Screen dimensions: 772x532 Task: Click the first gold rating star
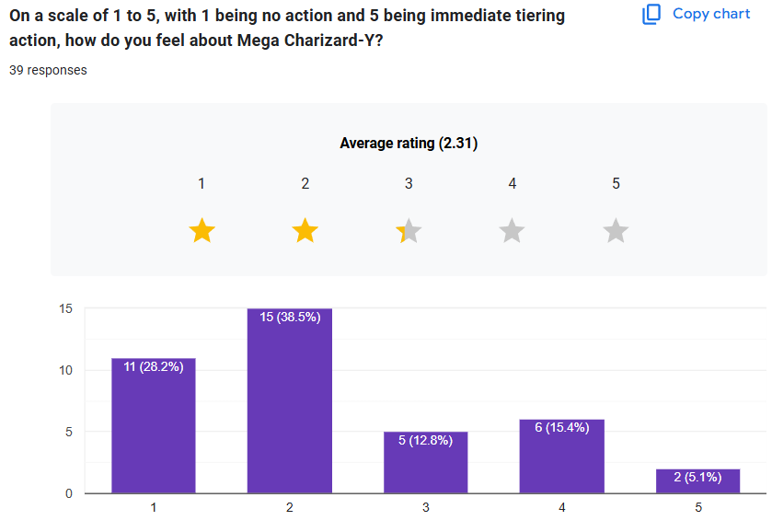[202, 231]
